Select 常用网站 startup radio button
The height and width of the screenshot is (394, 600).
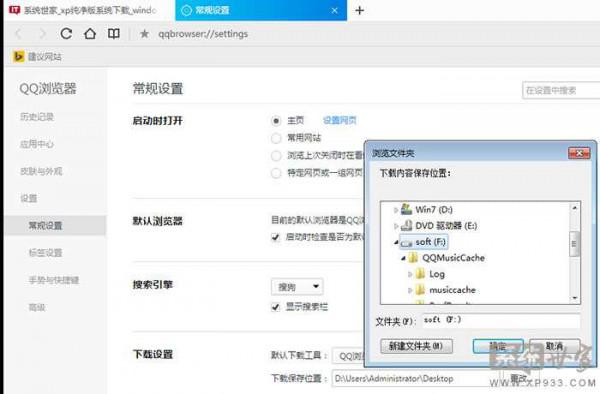click(276, 138)
